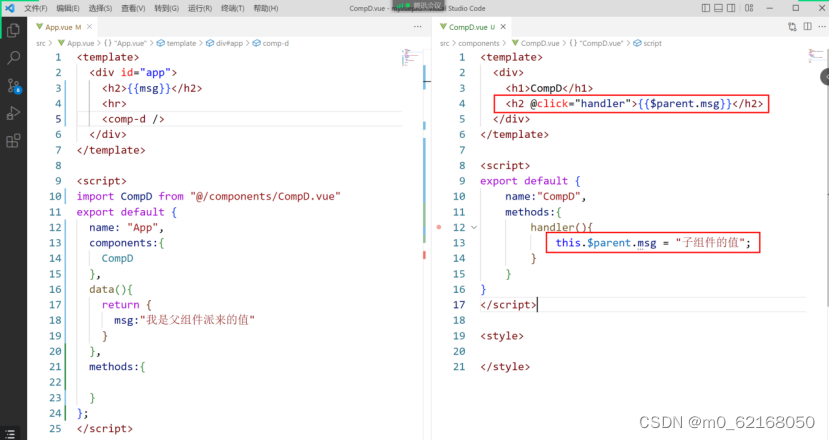Open the 编辑(E) menu
The height and width of the screenshot is (440, 830).
pos(68,8)
